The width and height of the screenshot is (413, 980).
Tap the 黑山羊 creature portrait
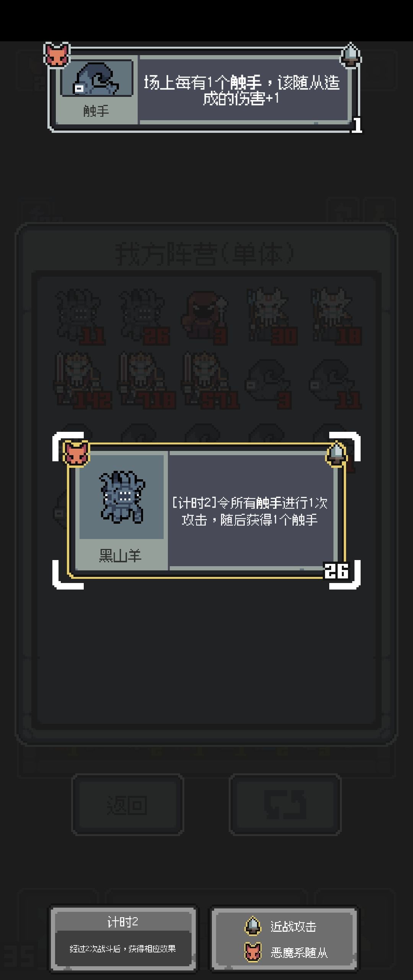tap(122, 497)
